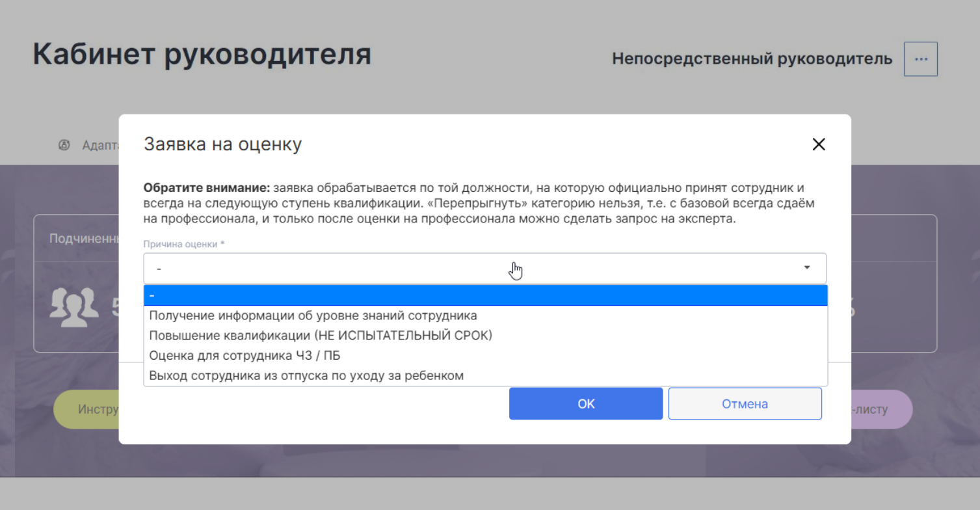
Task: Choose Выход сотрудника из отпуска по уходу
Action: tap(485, 376)
